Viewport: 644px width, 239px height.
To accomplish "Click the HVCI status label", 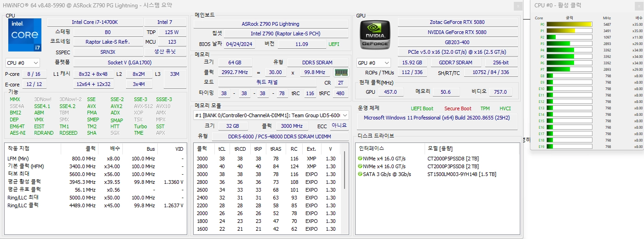I will click(x=505, y=108).
